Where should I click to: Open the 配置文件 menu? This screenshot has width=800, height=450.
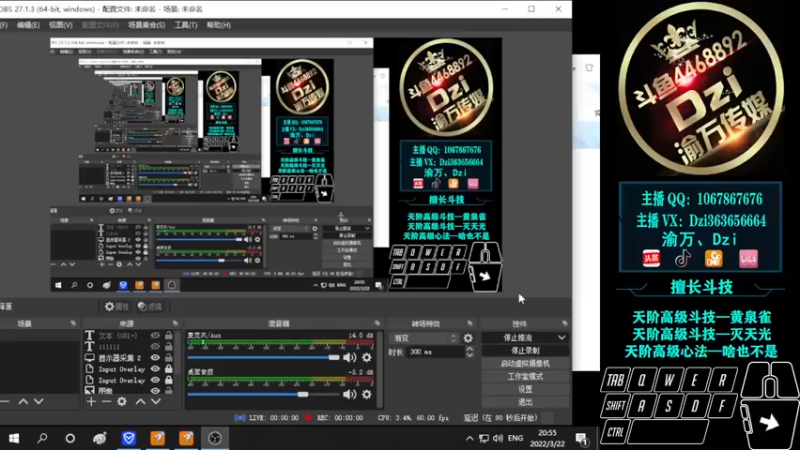pyautogui.click(x=101, y=25)
